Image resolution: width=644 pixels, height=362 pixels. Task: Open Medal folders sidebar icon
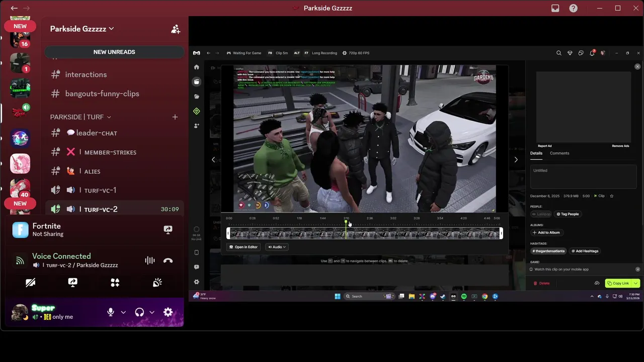(196, 96)
